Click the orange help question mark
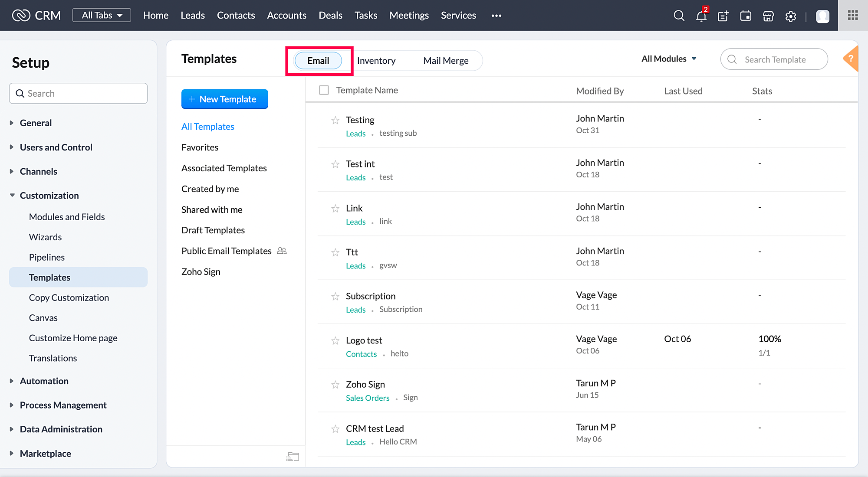Image resolution: width=868 pixels, height=477 pixels. click(851, 59)
